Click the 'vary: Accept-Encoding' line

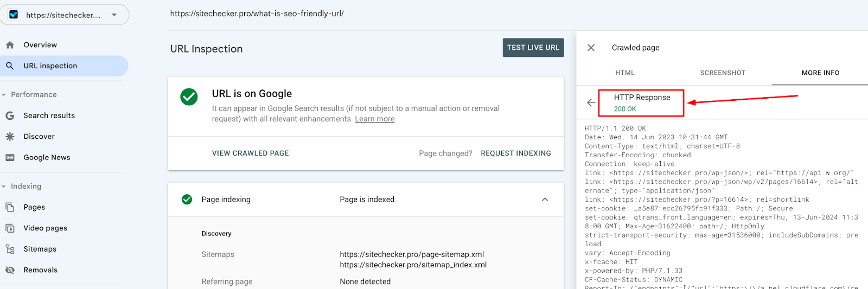[x=628, y=253]
